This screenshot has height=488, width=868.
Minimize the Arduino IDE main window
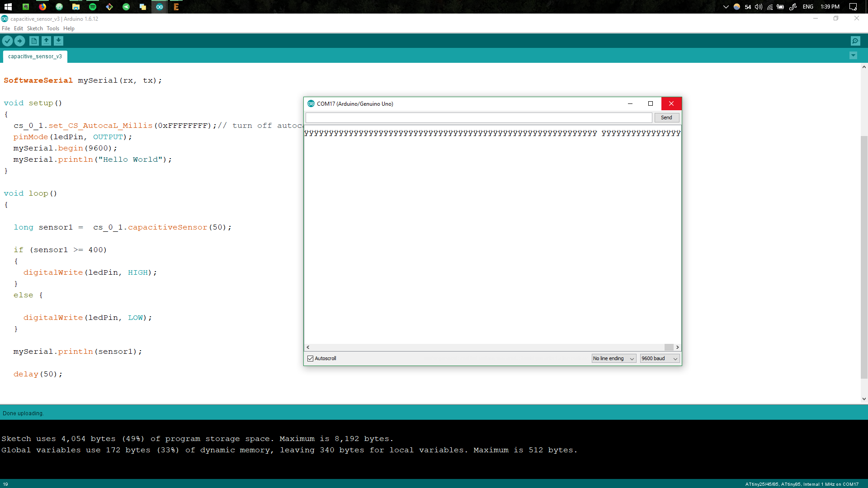coord(816,19)
